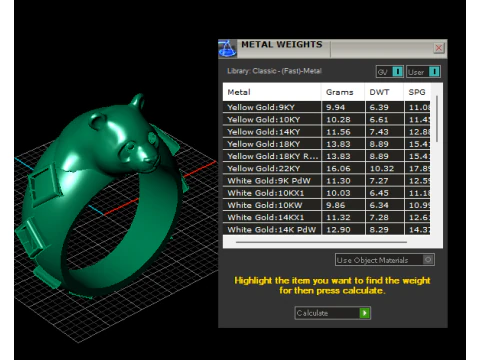
Task: Select the Yellow Gold:9KY row
Action: 327,107
